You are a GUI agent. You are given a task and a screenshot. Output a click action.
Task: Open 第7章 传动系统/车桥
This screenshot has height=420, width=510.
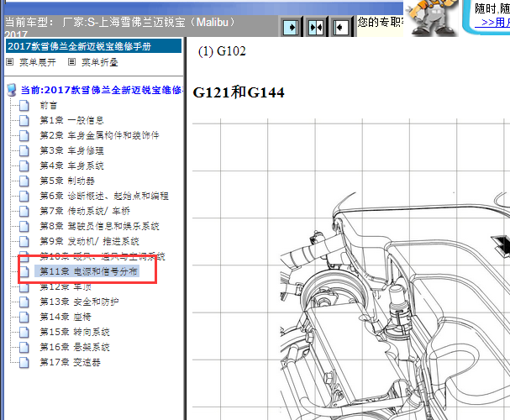pos(85,211)
